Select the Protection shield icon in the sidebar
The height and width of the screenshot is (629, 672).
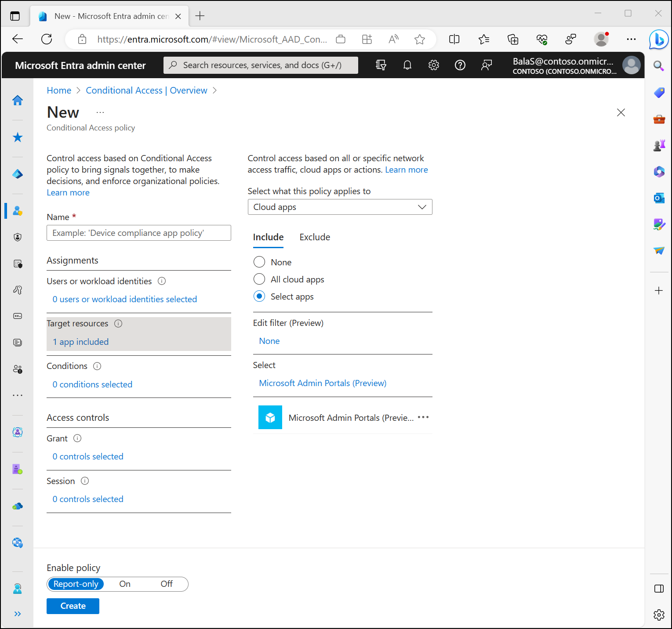click(x=18, y=237)
